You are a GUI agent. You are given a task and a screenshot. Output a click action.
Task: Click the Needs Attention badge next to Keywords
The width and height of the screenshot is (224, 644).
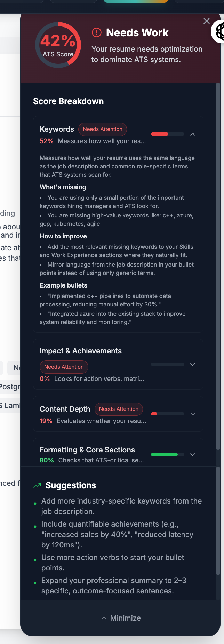tap(102, 129)
